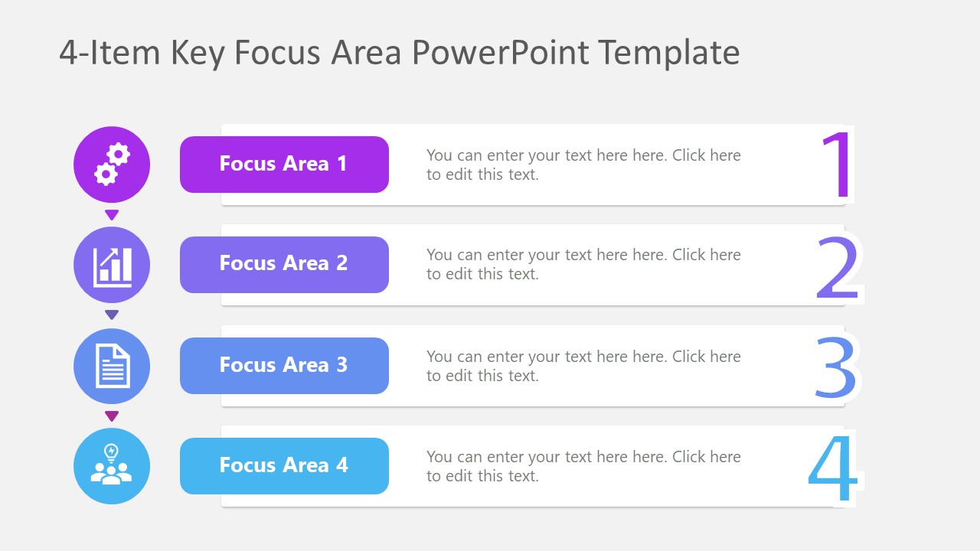Select the description text in row 3
The image size is (980, 551).
click(x=583, y=366)
